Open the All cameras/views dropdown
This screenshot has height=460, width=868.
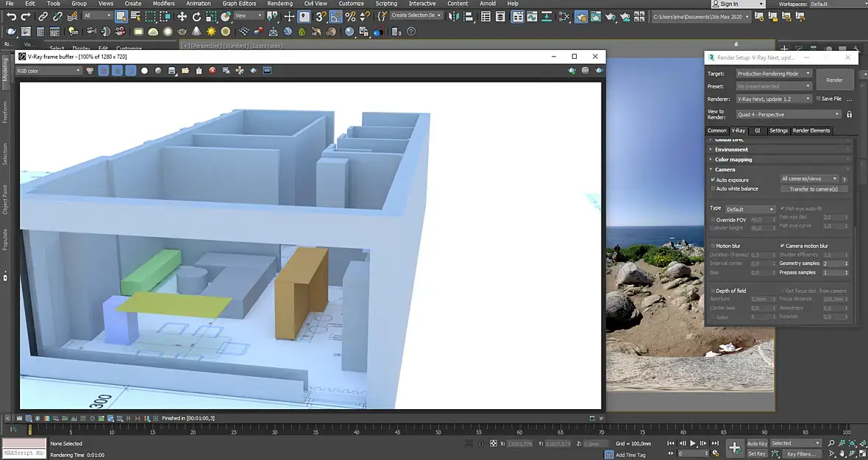pos(810,179)
